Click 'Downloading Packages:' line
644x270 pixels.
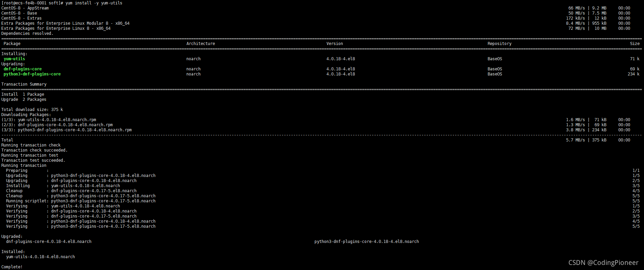[26, 115]
